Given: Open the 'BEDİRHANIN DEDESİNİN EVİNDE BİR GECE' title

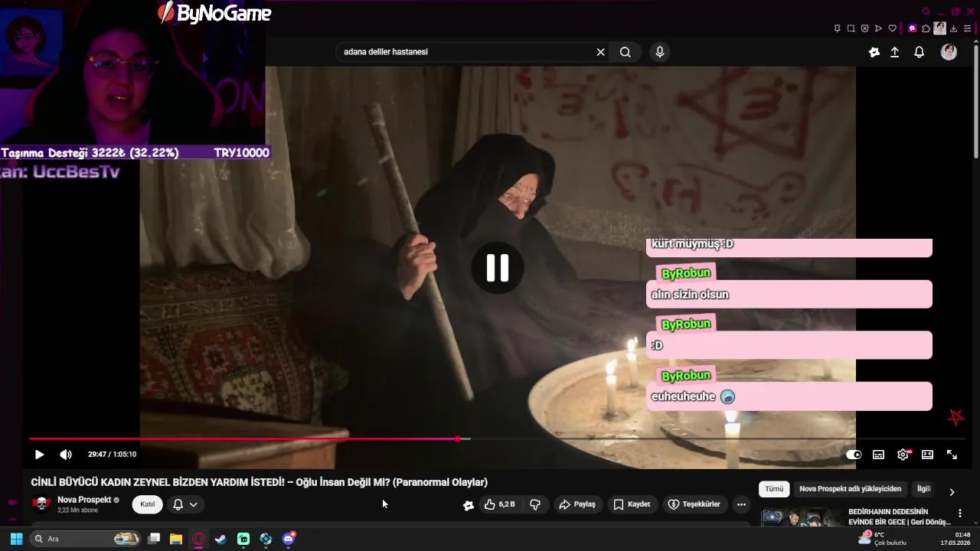Looking at the screenshot, I should click(x=899, y=517).
